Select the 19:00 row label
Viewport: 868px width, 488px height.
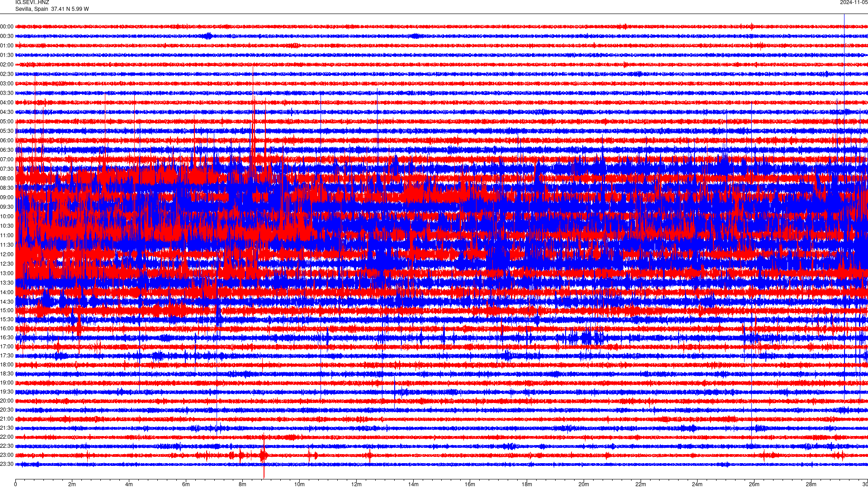[x=7, y=383]
